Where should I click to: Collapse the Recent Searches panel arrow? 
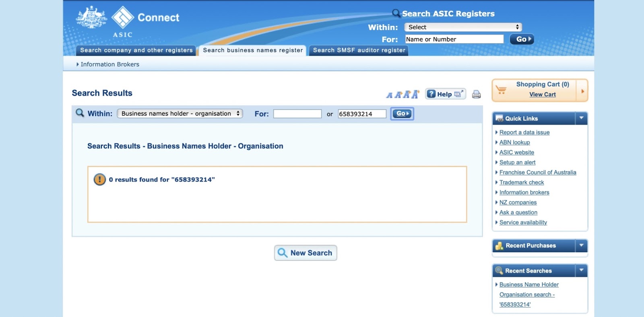pos(582,271)
